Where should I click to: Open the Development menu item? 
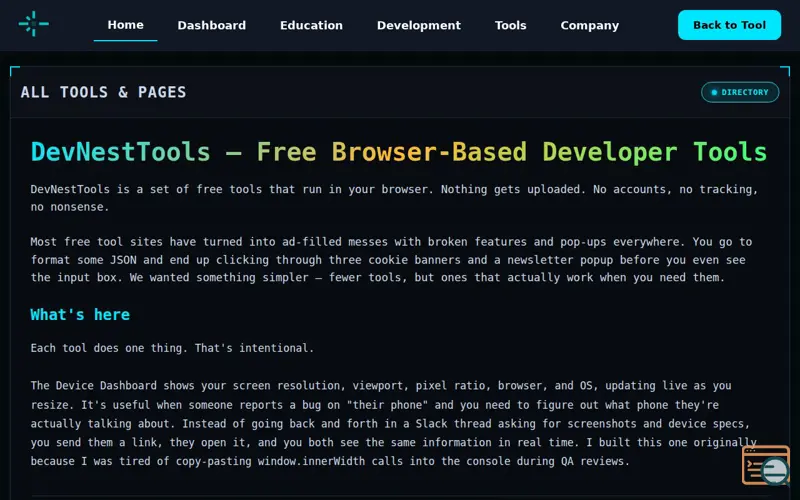tap(419, 26)
